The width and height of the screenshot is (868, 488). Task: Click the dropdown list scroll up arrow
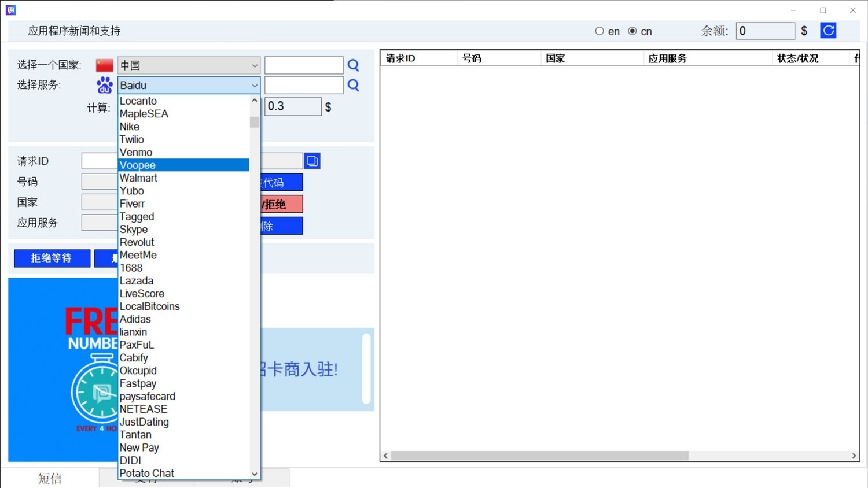255,100
